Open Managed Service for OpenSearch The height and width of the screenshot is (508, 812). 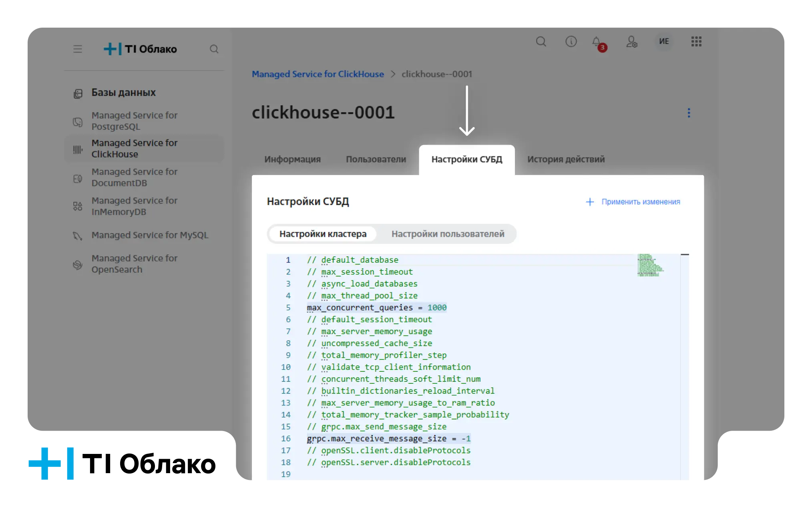click(x=144, y=264)
